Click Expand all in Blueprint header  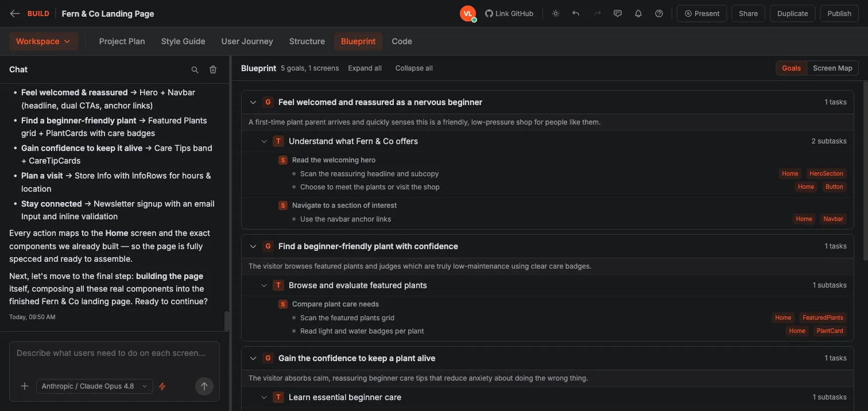tap(365, 68)
